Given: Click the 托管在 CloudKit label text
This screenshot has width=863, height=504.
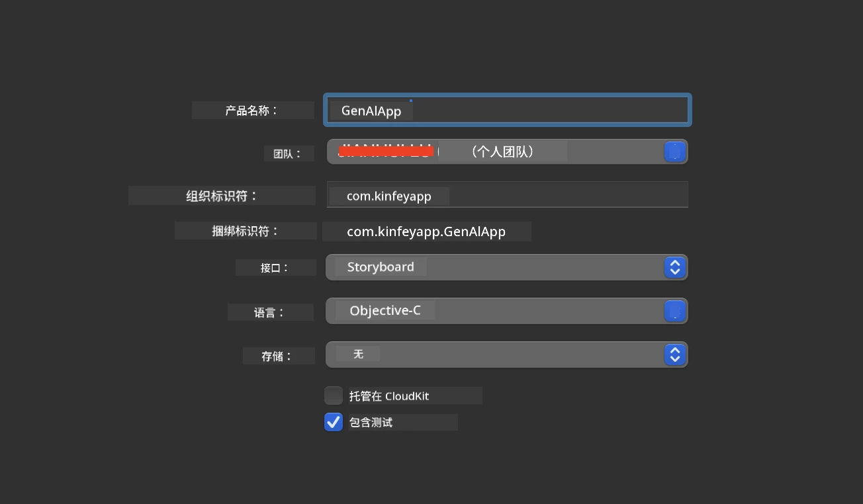Looking at the screenshot, I should click(389, 396).
